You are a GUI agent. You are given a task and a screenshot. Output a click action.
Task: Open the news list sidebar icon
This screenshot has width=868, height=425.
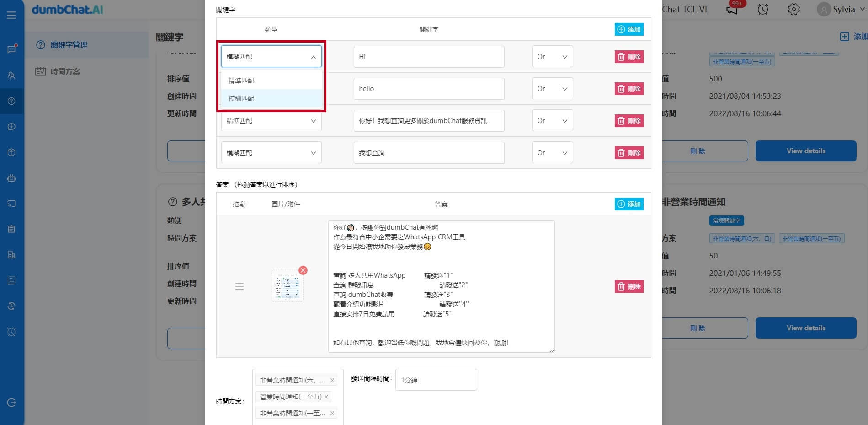pos(11,280)
